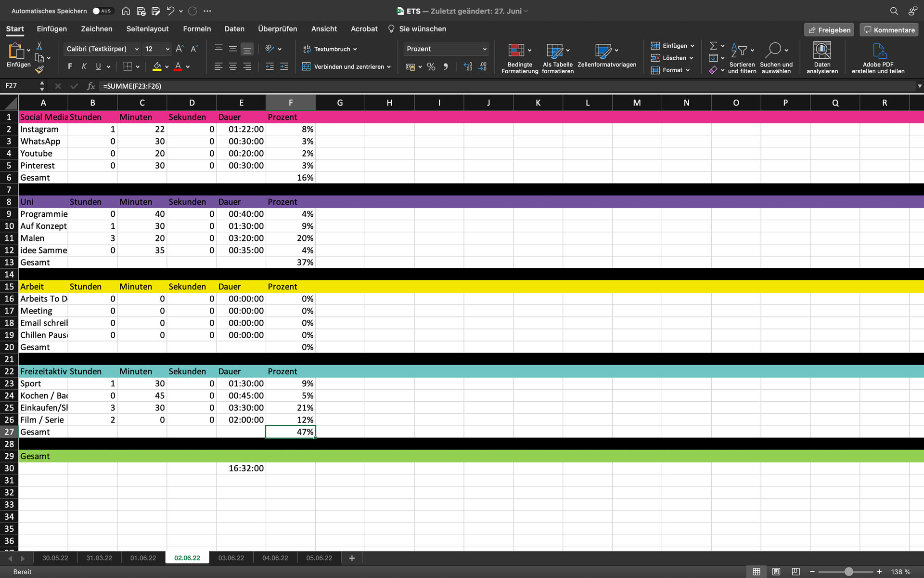
Task: Click the Home icon in title bar
Action: pos(126,11)
